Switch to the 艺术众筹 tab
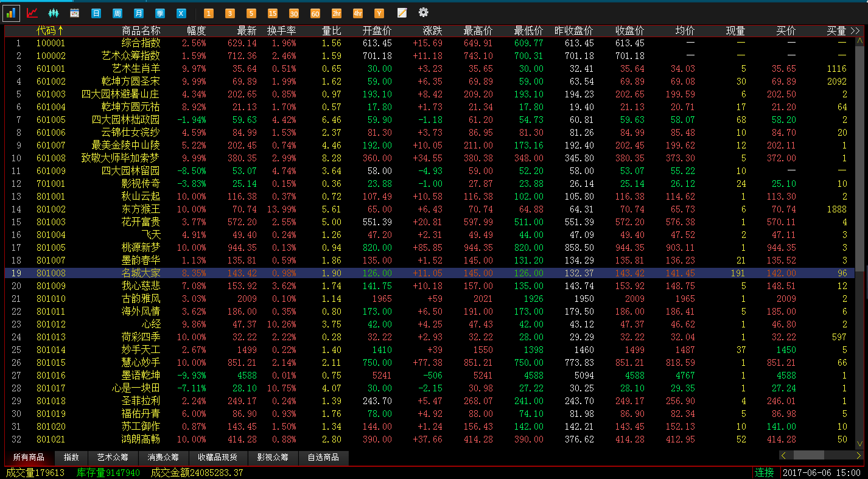This screenshot has width=868, height=479. [113, 458]
